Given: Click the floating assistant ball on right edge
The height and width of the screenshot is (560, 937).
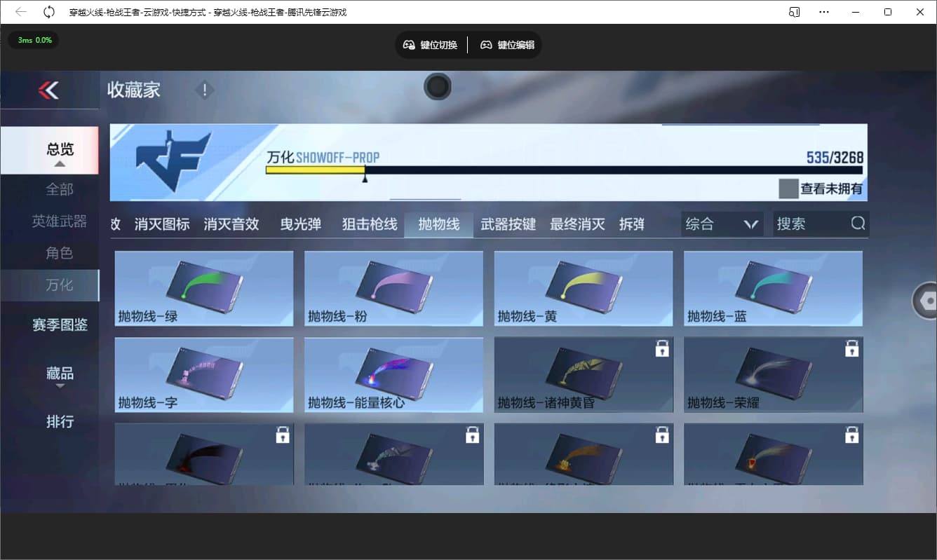Looking at the screenshot, I should (924, 300).
